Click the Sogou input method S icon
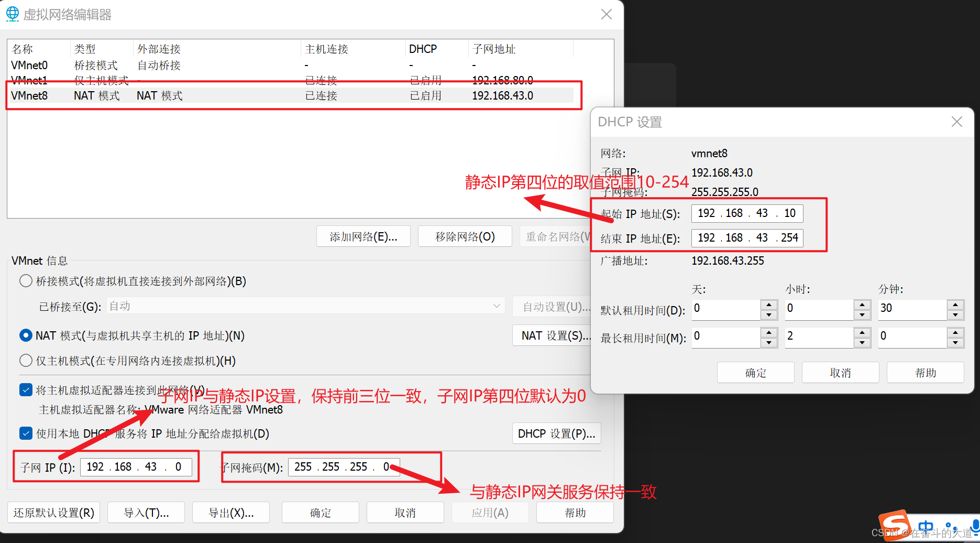980x543 pixels. [895, 526]
